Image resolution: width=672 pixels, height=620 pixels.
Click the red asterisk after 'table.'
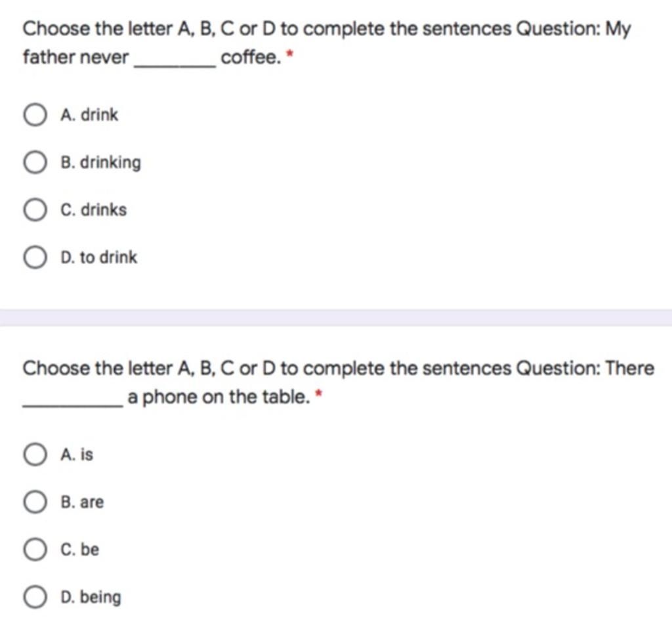pyautogui.click(x=318, y=393)
